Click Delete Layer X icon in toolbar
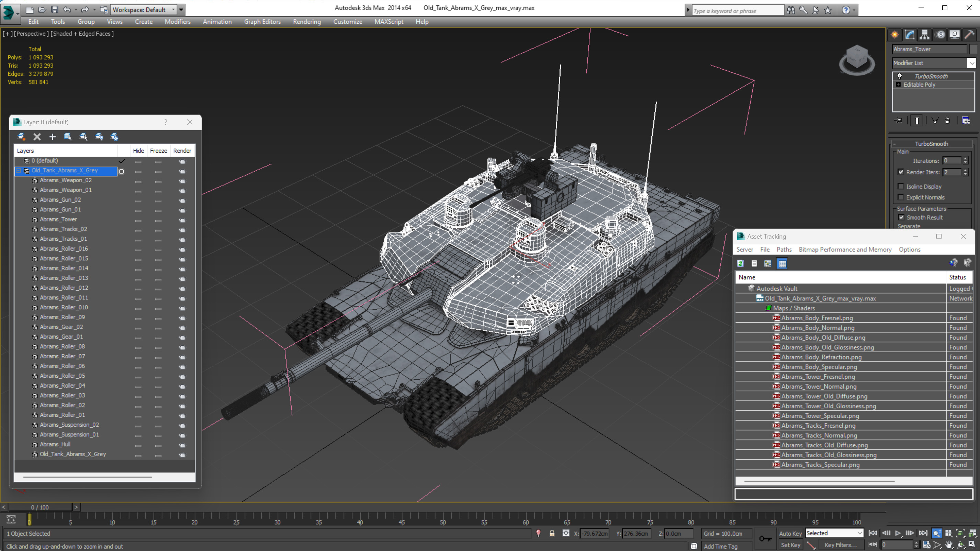This screenshot has width=980, height=551. [x=37, y=137]
